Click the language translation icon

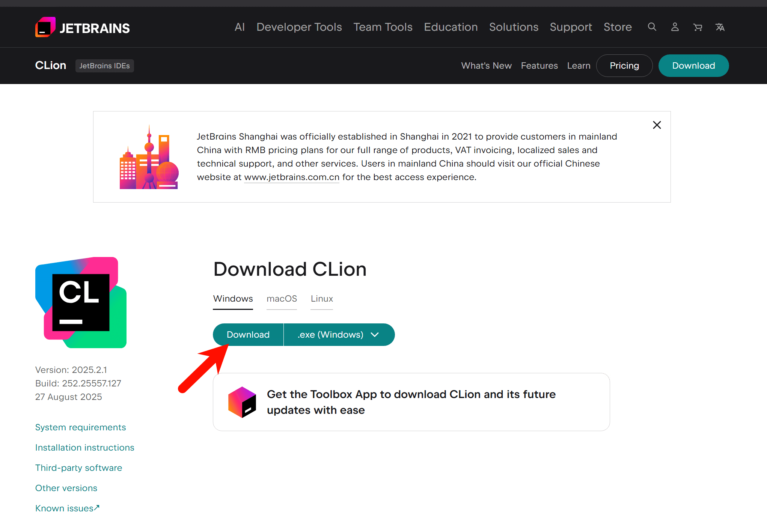tap(720, 27)
